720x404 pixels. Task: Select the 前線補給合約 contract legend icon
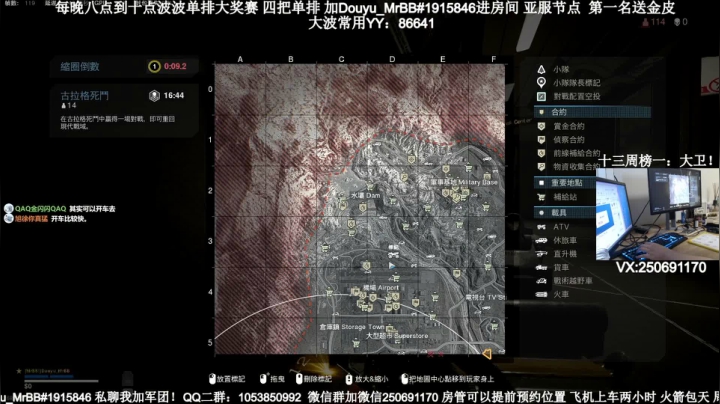point(541,153)
